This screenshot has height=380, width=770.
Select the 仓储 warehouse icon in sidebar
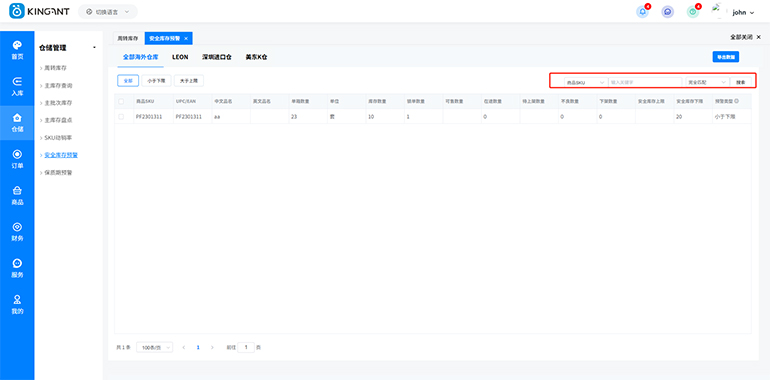click(17, 118)
